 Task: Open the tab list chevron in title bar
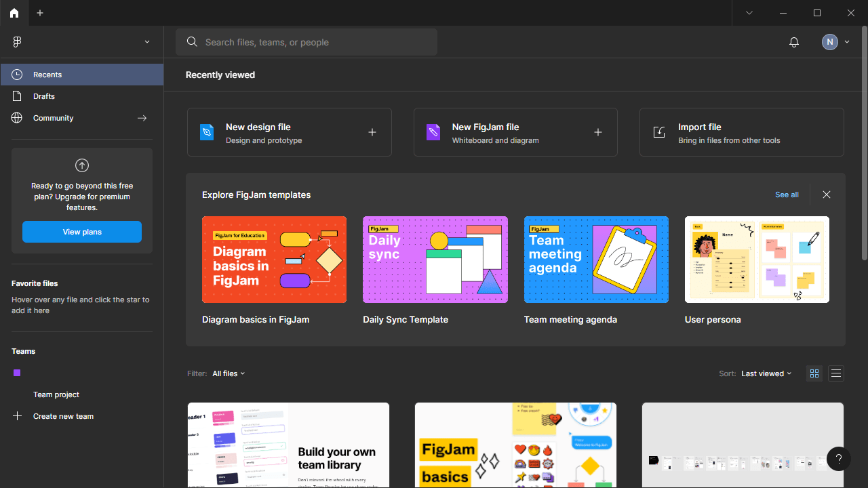click(x=749, y=13)
